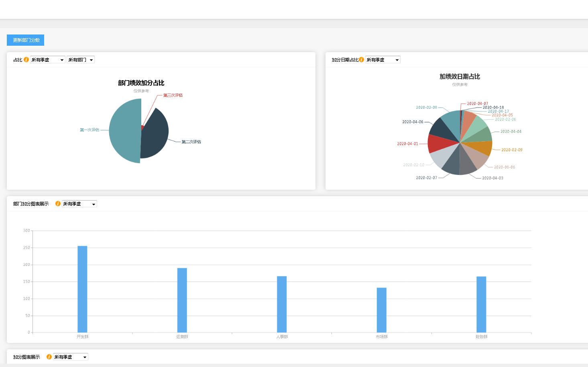Click the 开发部 bar in the chart
Screen dimensions: 588x367
click(x=82, y=289)
